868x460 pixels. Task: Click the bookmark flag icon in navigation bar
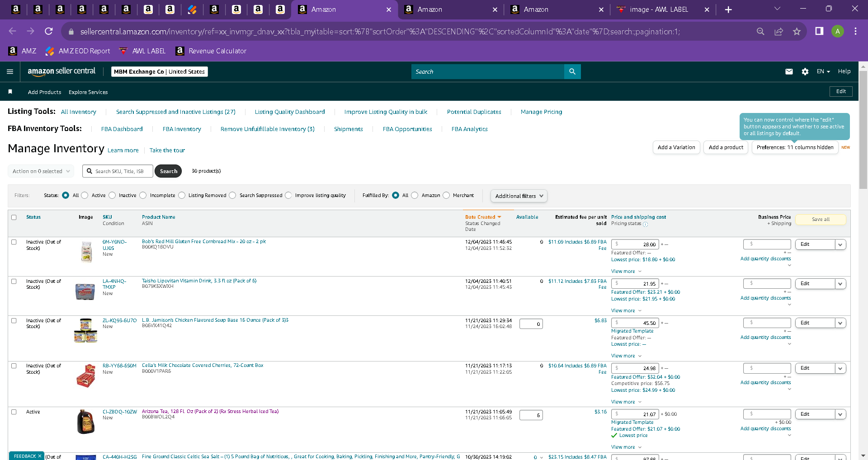10,92
